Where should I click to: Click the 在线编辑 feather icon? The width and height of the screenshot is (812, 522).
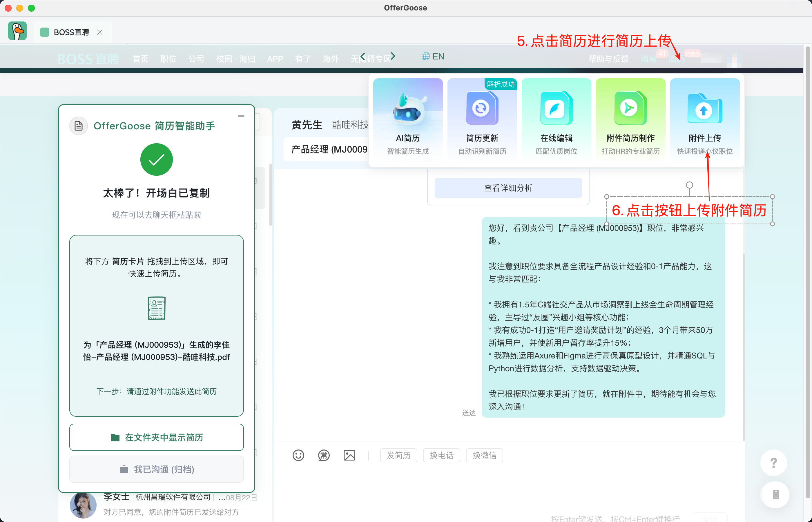556,108
